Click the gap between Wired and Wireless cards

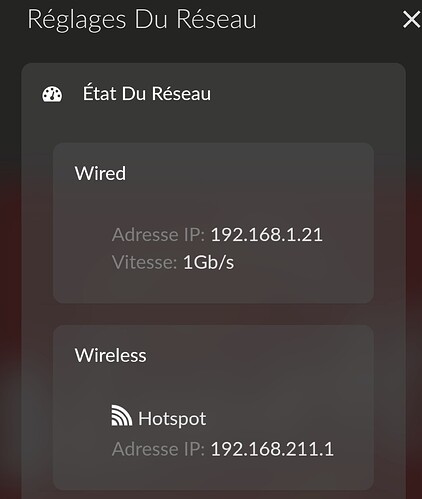tap(213, 314)
